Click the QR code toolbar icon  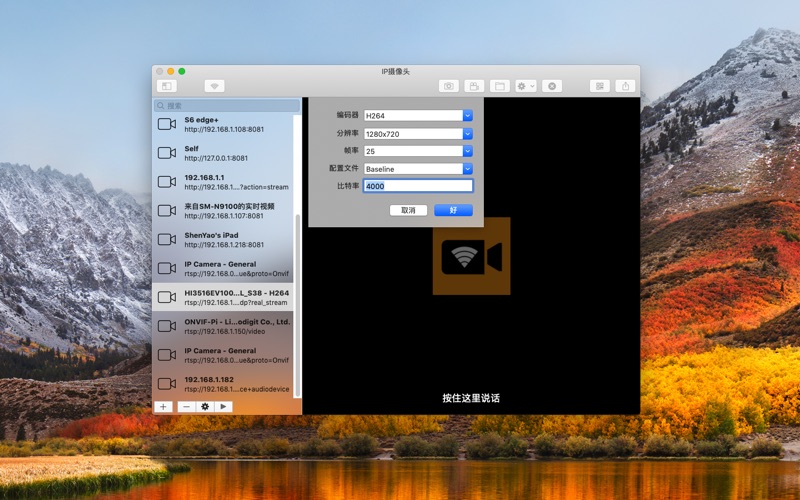click(599, 86)
